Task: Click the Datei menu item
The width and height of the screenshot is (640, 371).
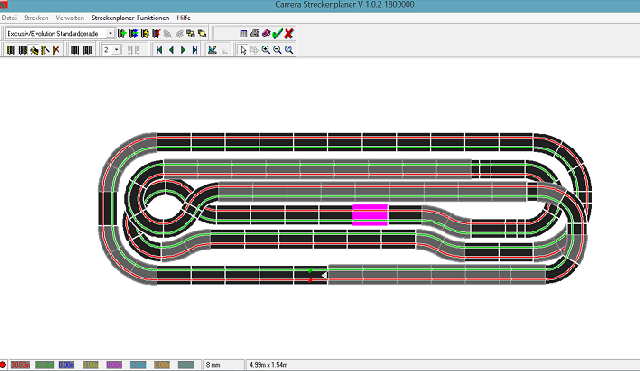Action: (x=9, y=18)
